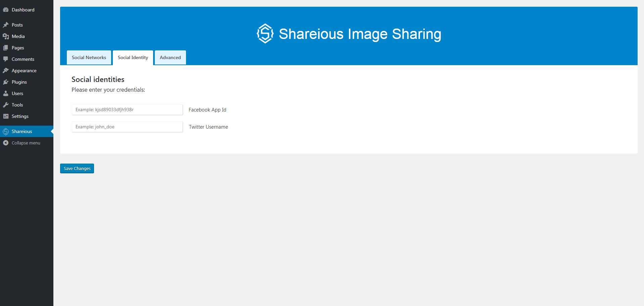Click the Media library icon
Screen dimensions: 644x306
pyautogui.click(x=6, y=36)
